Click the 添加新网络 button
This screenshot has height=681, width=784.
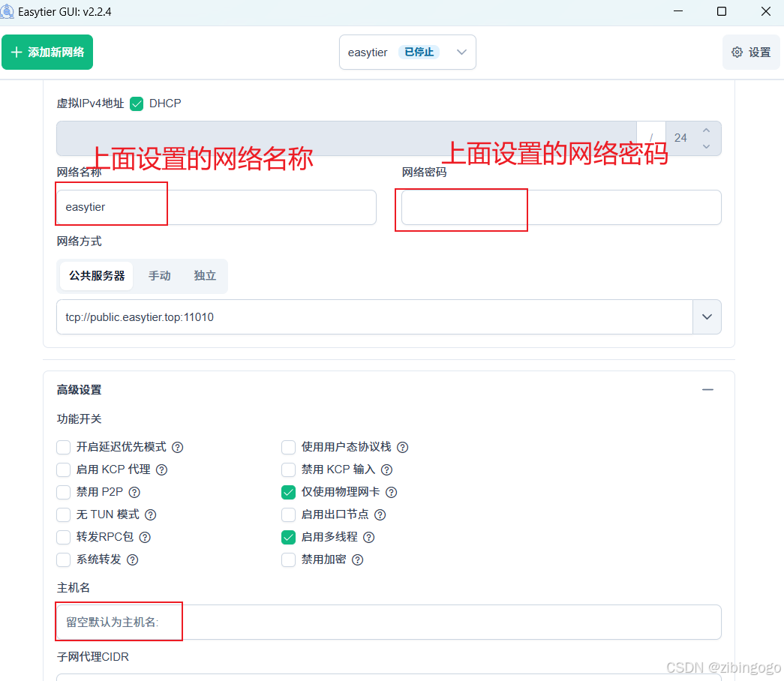47,52
